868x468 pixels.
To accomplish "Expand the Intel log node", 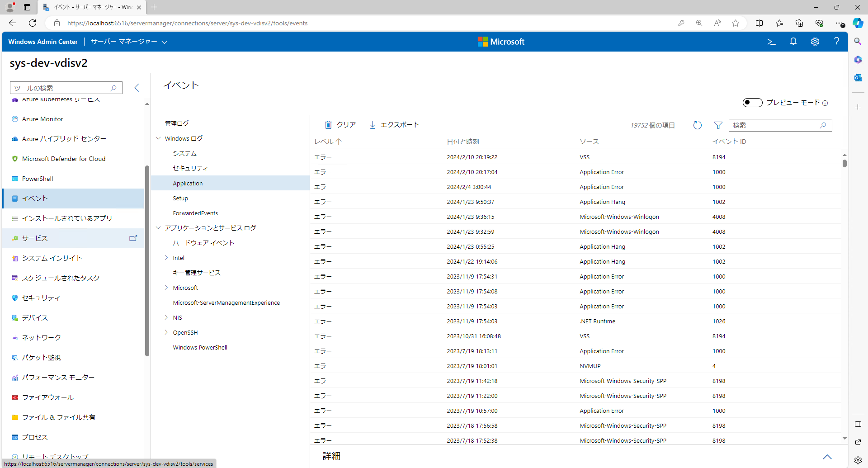I will coord(166,258).
